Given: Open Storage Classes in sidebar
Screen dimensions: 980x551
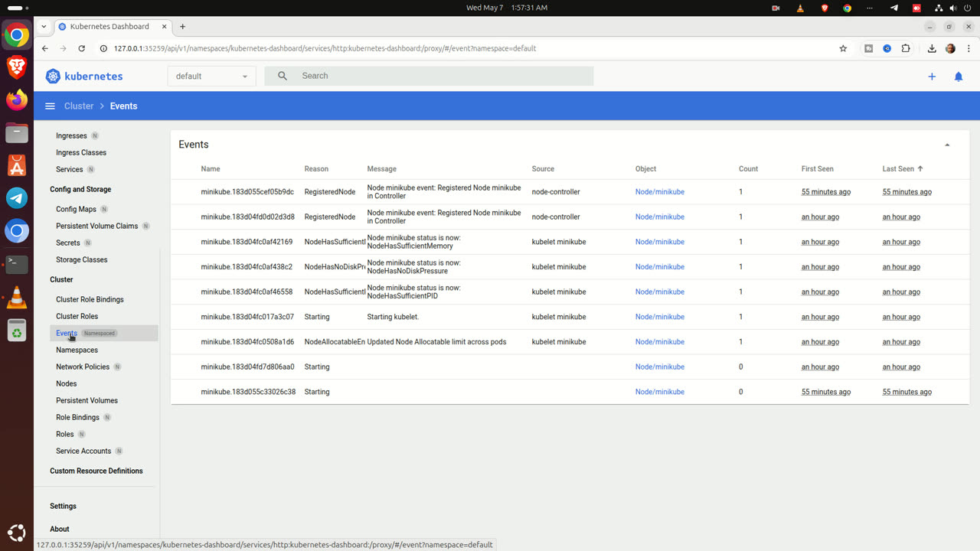Looking at the screenshot, I should coord(81,260).
